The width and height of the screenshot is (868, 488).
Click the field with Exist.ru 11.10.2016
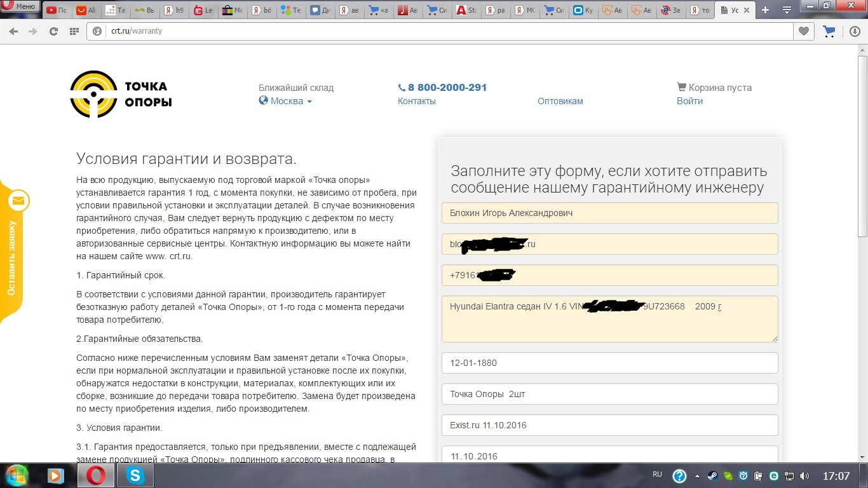pos(610,425)
